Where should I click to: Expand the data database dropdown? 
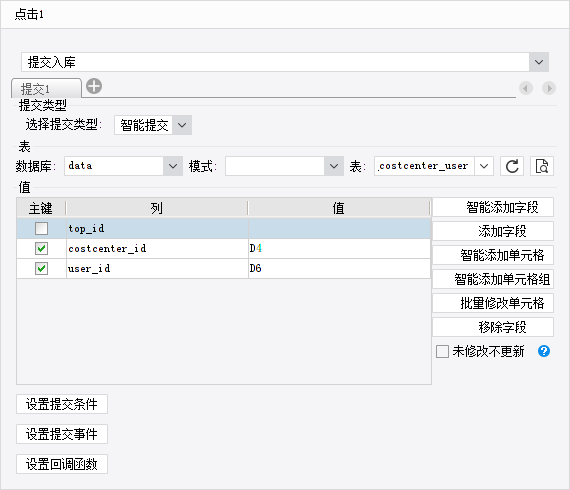point(173,166)
